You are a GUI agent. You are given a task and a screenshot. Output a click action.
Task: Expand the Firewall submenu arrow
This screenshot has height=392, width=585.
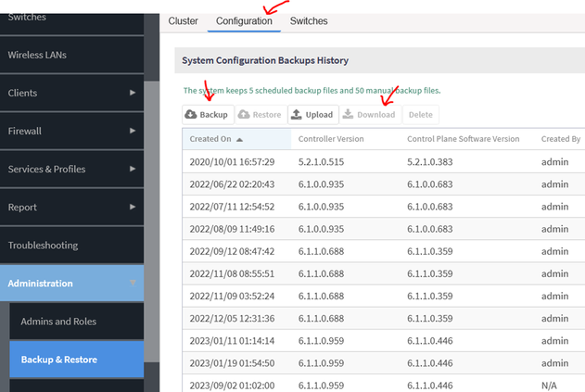click(133, 131)
